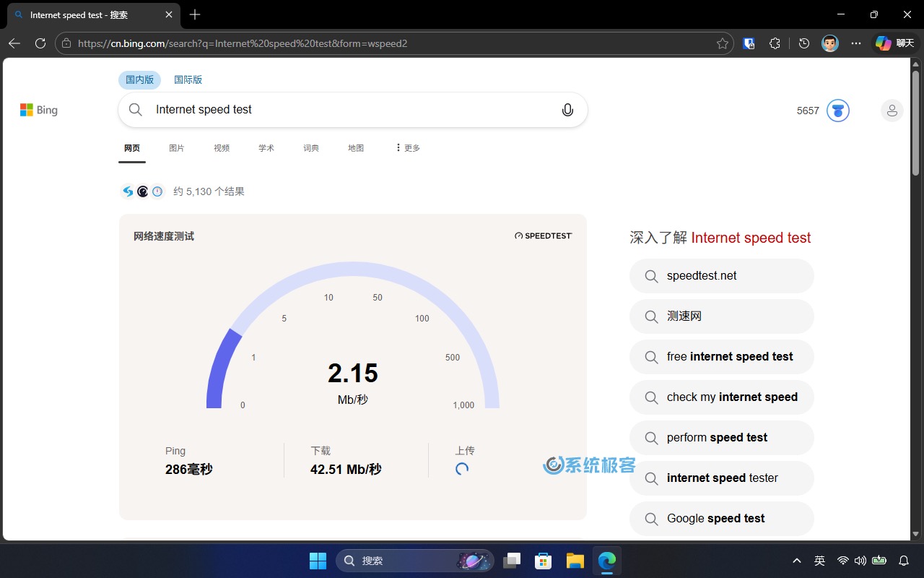924x578 pixels.
Task: Open the 视频 results tab
Action: pyautogui.click(x=222, y=148)
